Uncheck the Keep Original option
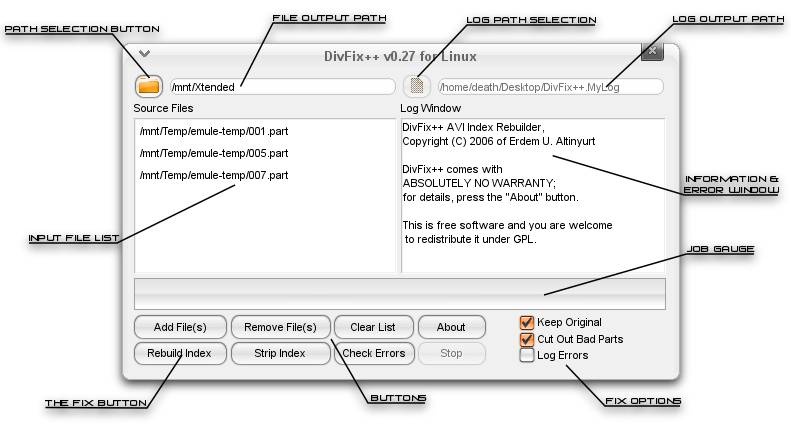 point(527,323)
